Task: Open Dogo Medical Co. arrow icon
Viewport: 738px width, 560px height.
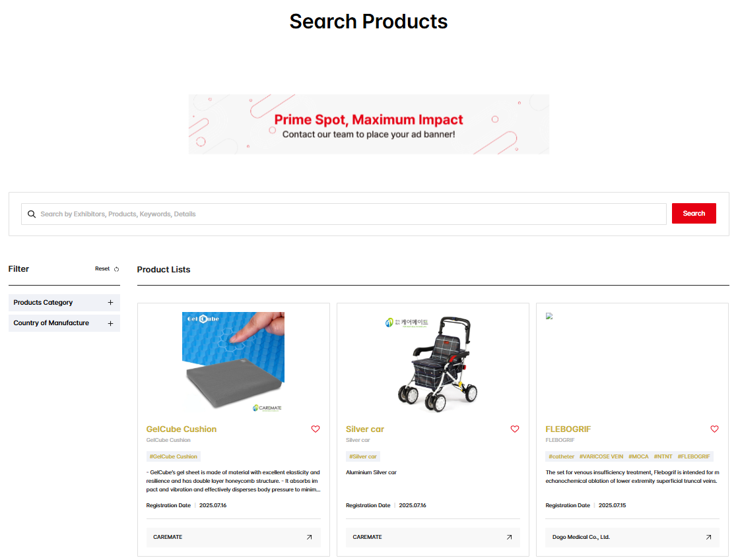Action: [708, 537]
